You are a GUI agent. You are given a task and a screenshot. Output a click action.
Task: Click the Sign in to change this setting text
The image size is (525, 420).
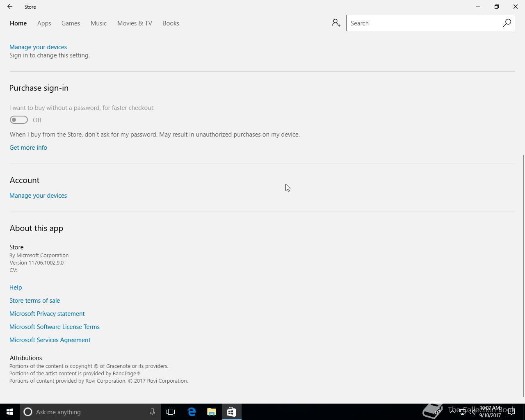[x=50, y=55]
